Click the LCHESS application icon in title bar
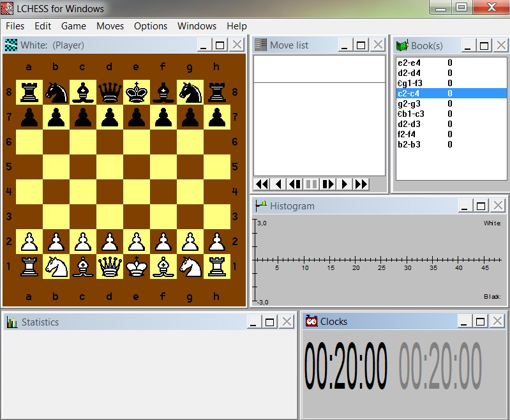 click(7, 8)
